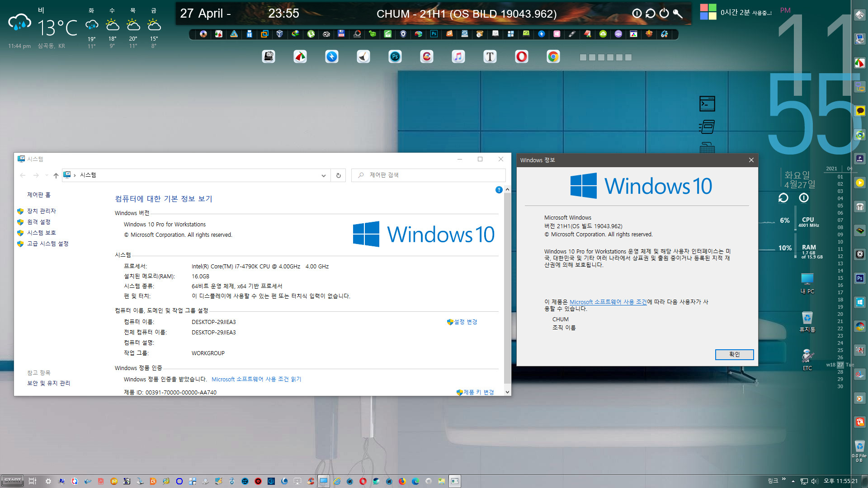Screen dimensions: 868x488
Task: Open 제어판 홈 link
Action: click(39, 195)
